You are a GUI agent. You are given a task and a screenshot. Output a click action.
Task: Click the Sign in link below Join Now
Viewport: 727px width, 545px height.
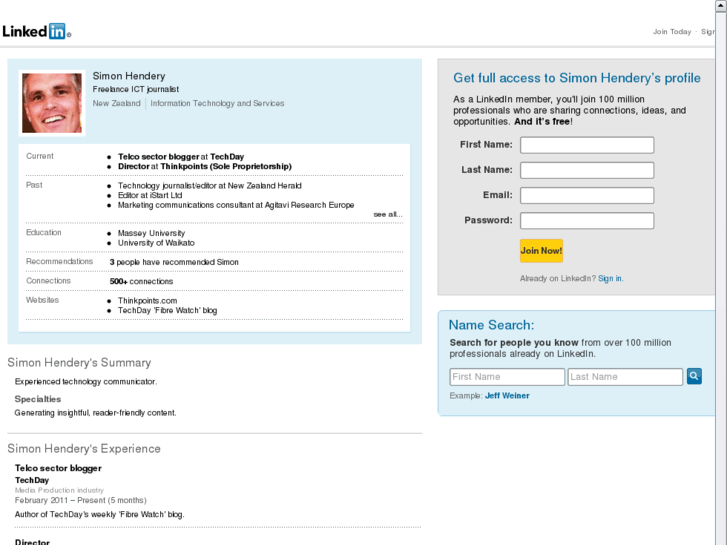click(x=610, y=278)
